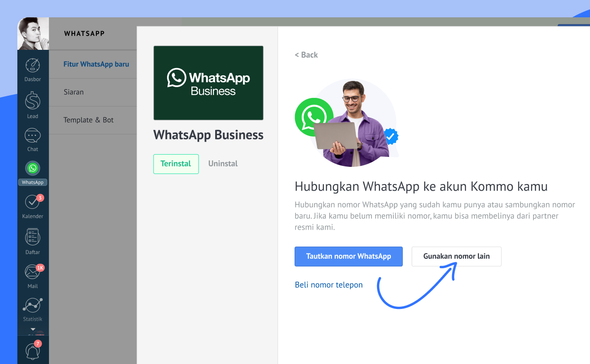The height and width of the screenshot is (364, 590).
Task: Click heading Hubungkan WhatsApp ke akun Kommo kamu
Action: 421,187
